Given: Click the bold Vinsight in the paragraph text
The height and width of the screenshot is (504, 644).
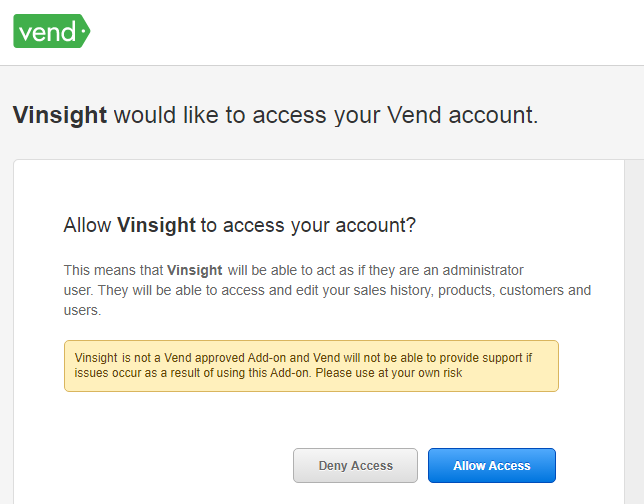Looking at the screenshot, I should pyautogui.click(x=195, y=270).
